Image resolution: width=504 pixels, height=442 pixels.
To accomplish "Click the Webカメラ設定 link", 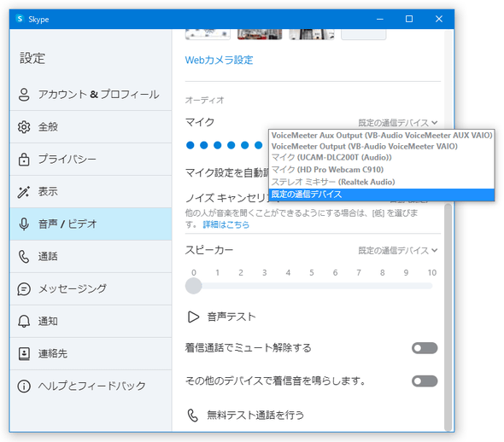I will tap(219, 60).
